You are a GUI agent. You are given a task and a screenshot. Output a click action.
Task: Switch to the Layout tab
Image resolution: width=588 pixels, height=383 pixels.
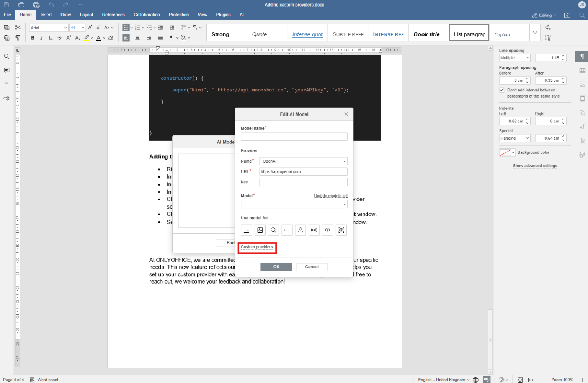point(87,15)
